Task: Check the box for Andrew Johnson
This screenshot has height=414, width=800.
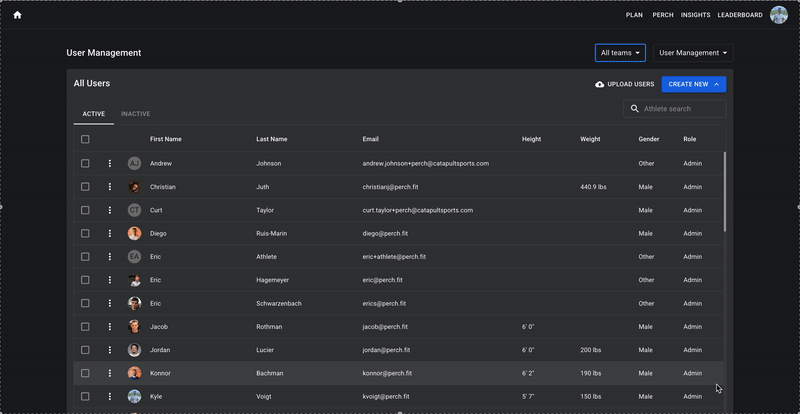Action: pyautogui.click(x=85, y=163)
